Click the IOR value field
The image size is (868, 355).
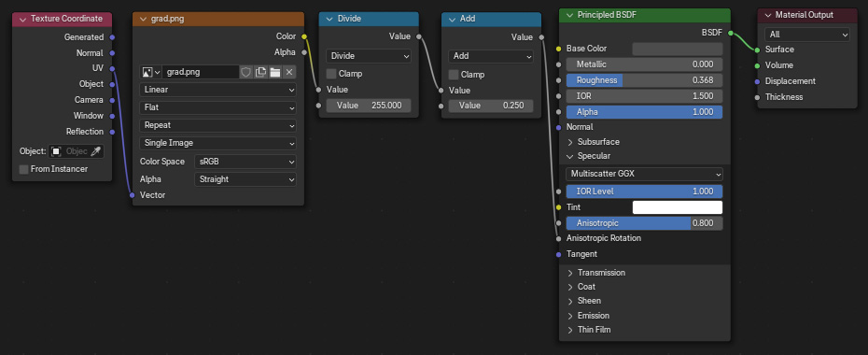click(644, 96)
